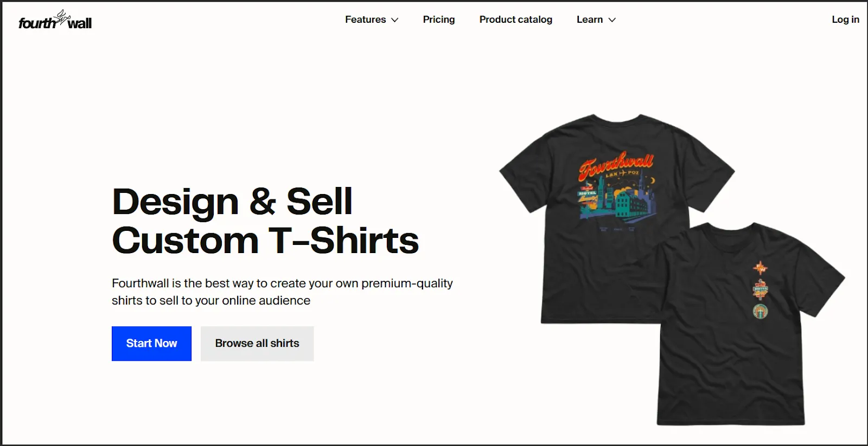This screenshot has height=446, width=868.
Task: Expand the chevron beside Learn
Action: (612, 20)
